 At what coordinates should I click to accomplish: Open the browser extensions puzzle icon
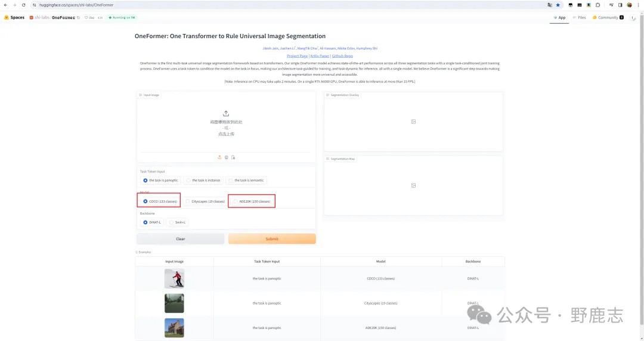[597, 5]
